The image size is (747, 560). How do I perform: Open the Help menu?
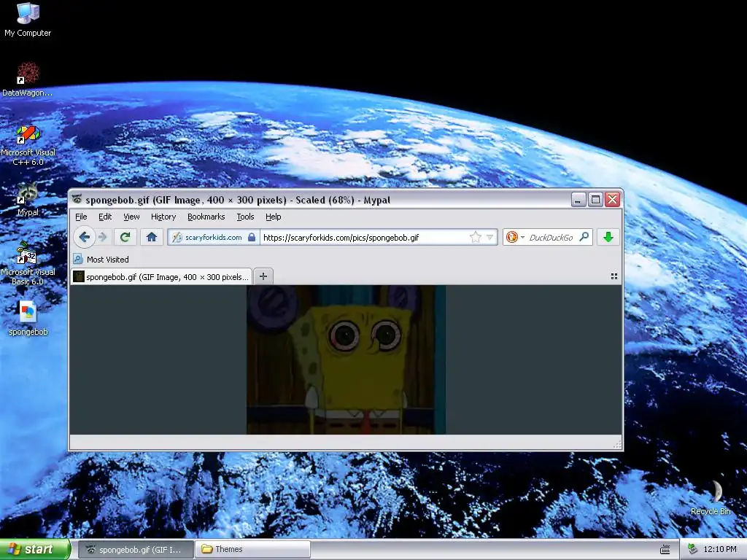(273, 217)
